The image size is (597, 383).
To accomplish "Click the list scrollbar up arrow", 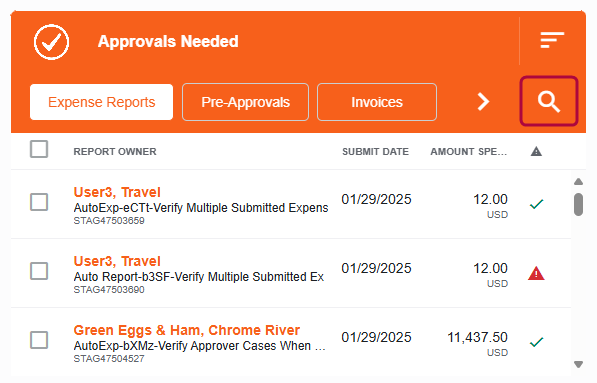I will (x=578, y=182).
